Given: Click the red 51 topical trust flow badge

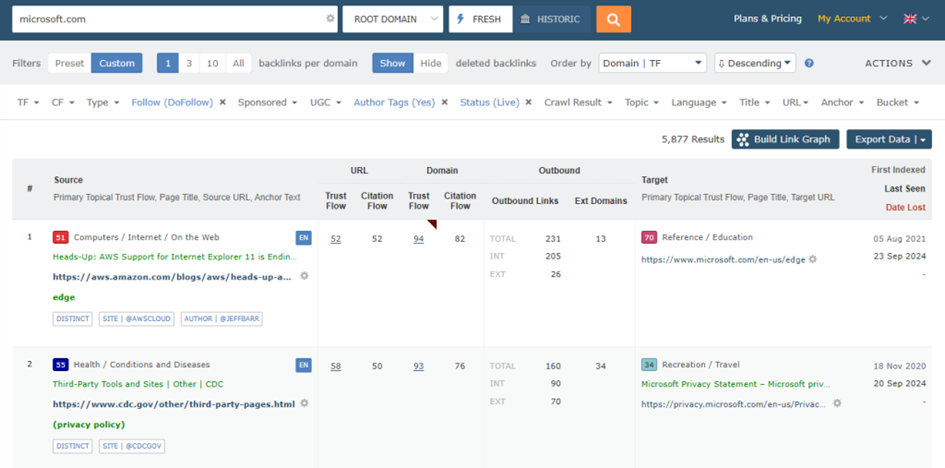Looking at the screenshot, I should tap(60, 238).
